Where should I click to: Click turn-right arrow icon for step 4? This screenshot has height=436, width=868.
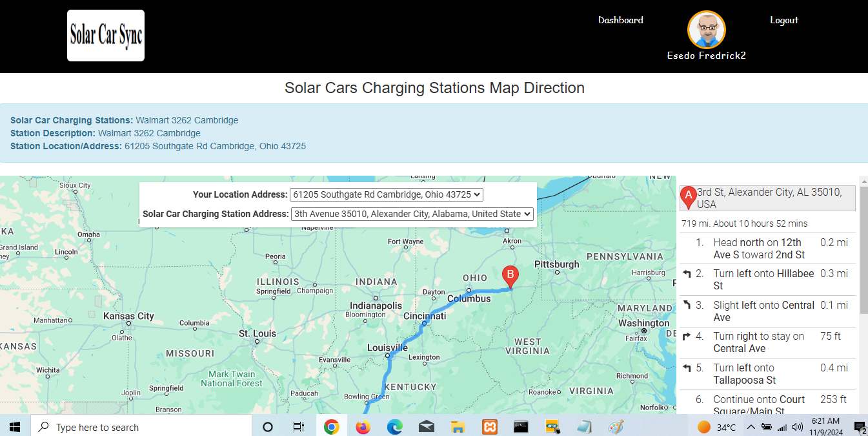click(687, 337)
